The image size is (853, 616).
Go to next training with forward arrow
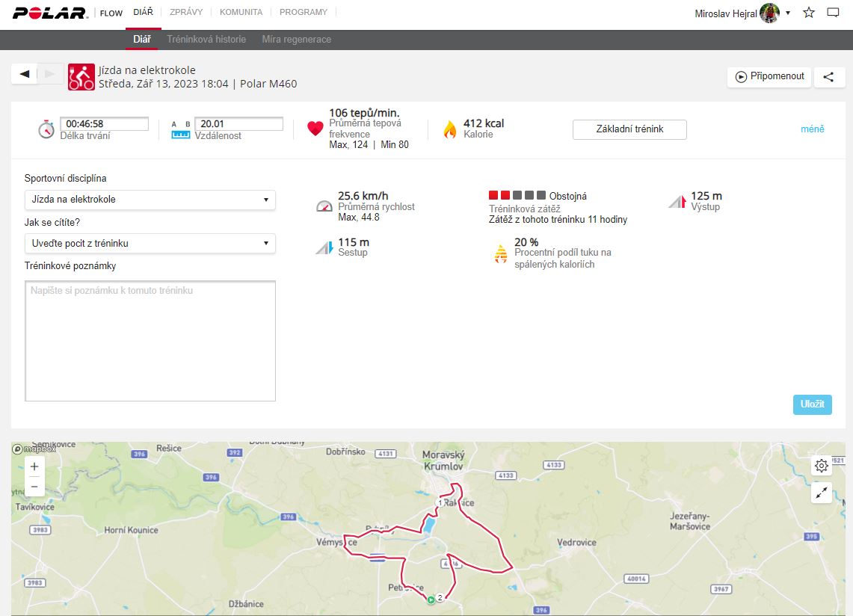point(49,74)
